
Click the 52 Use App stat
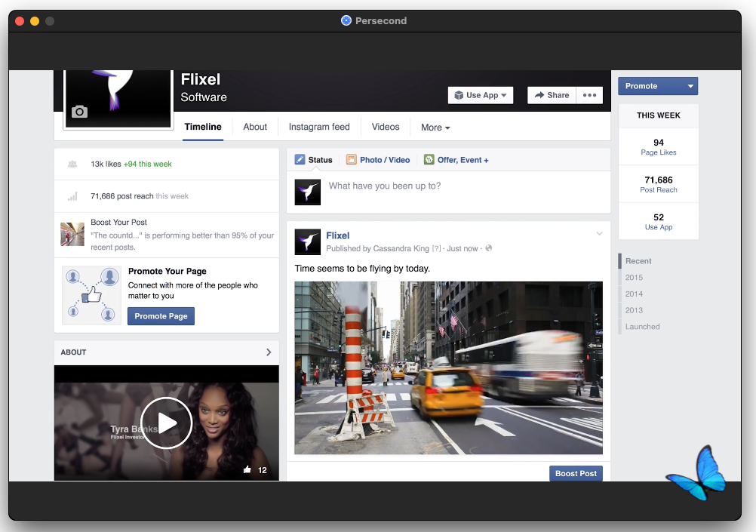point(659,221)
